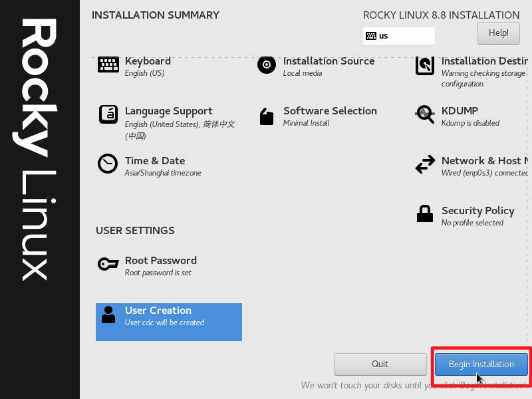
Task: Open Root Password label
Action: [161, 261]
